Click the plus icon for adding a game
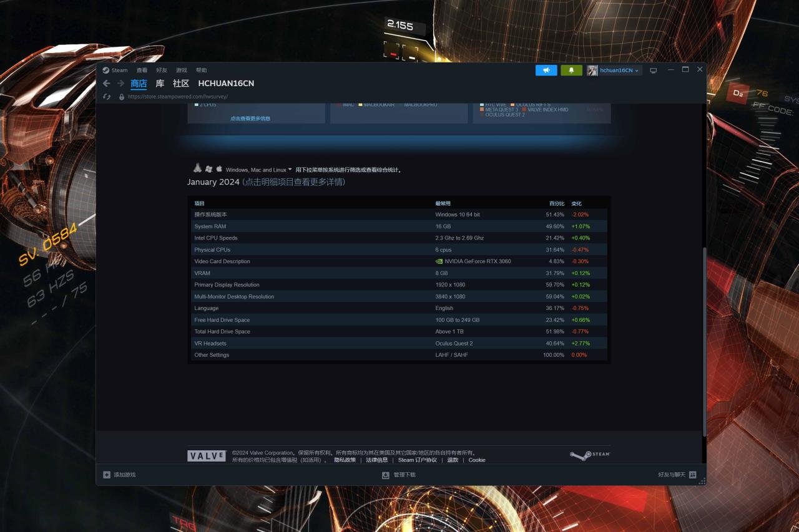Screen dimensions: 799x532 [x=107, y=475]
